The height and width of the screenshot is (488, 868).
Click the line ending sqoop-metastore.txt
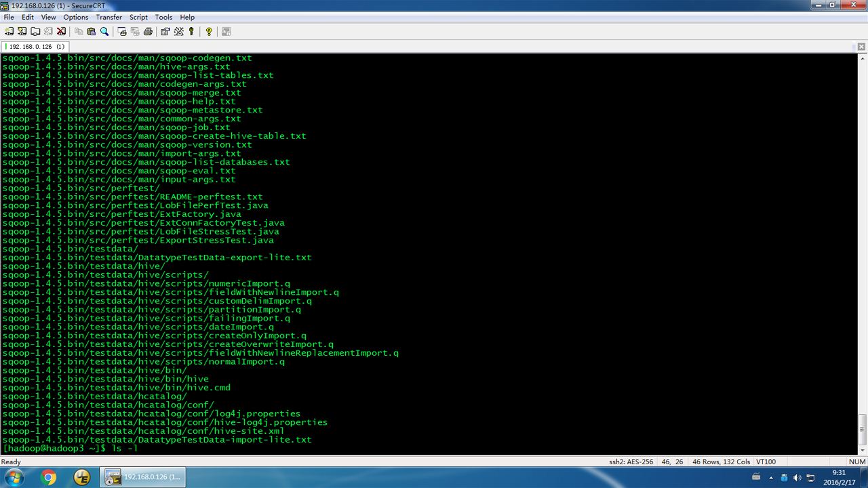point(132,110)
